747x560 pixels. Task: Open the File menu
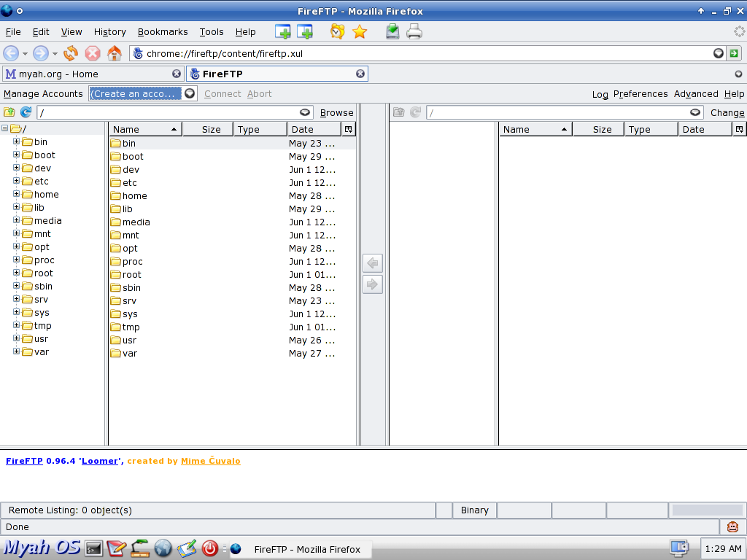[13, 32]
